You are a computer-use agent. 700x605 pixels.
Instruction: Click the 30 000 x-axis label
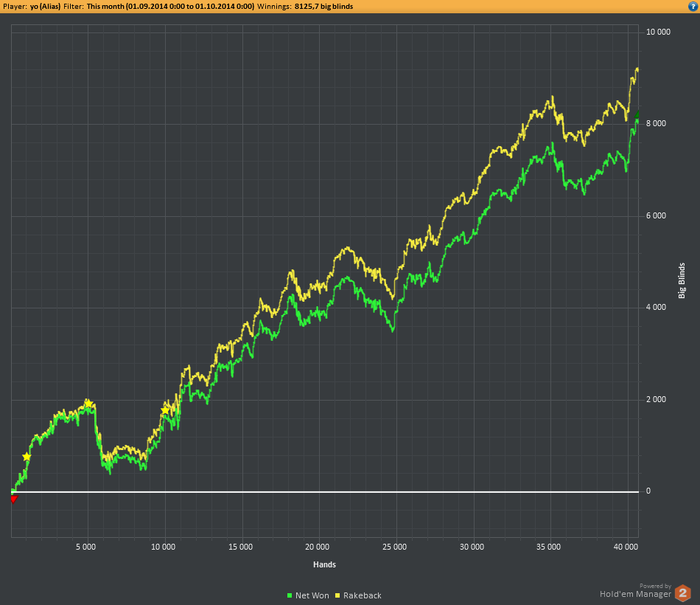(472, 547)
